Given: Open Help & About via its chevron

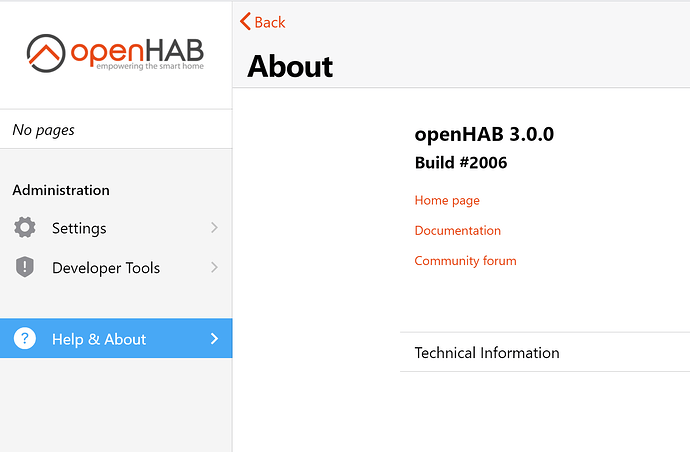Looking at the screenshot, I should coord(214,338).
